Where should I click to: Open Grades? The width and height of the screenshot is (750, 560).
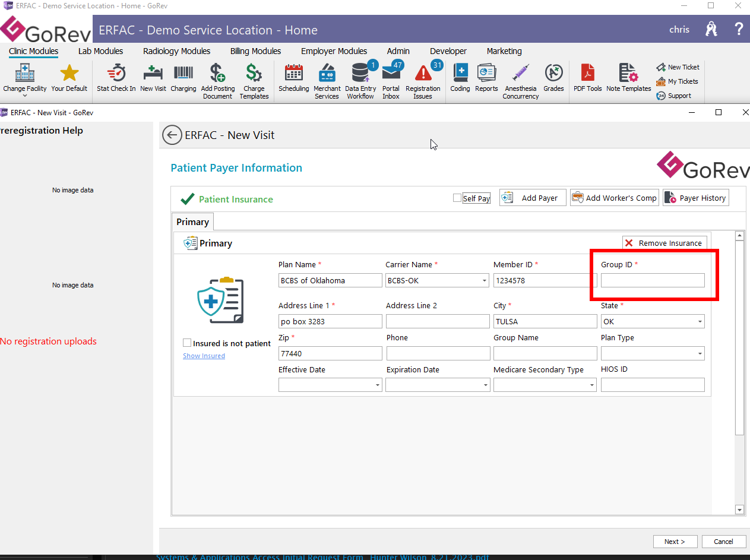(553, 79)
